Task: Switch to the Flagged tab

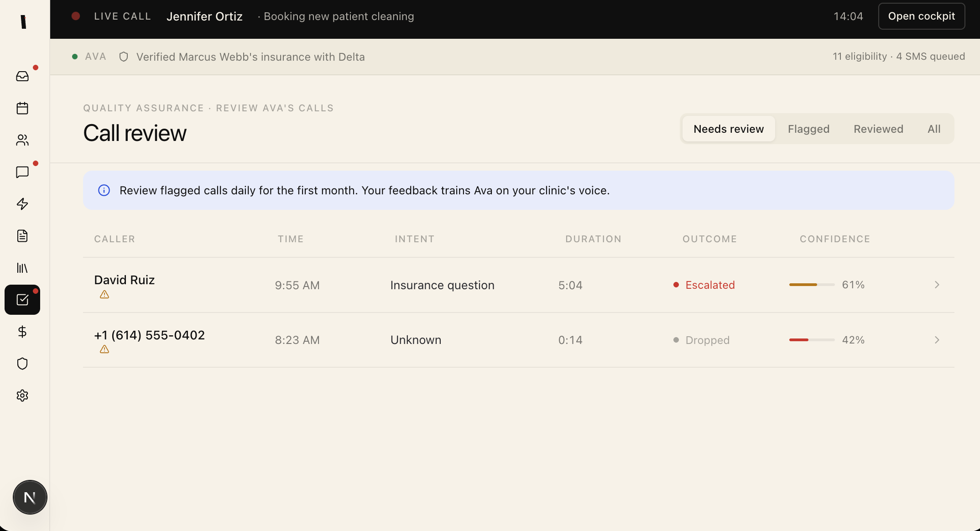Action: 808,129
